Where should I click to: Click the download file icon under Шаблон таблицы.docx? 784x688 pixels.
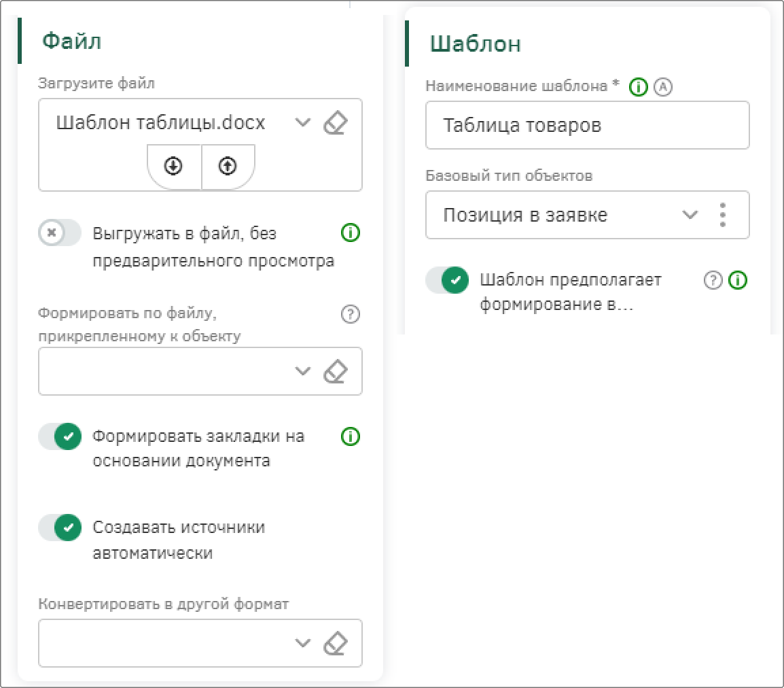(x=173, y=166)
